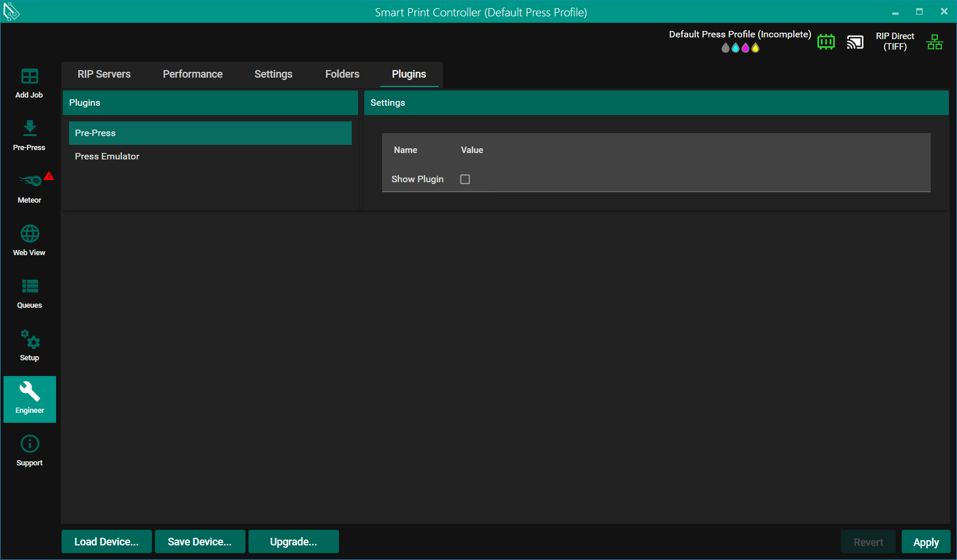This screenshot has height=560, width=957.
Task: Click the green memory chip icon
Action: [826, 42]
